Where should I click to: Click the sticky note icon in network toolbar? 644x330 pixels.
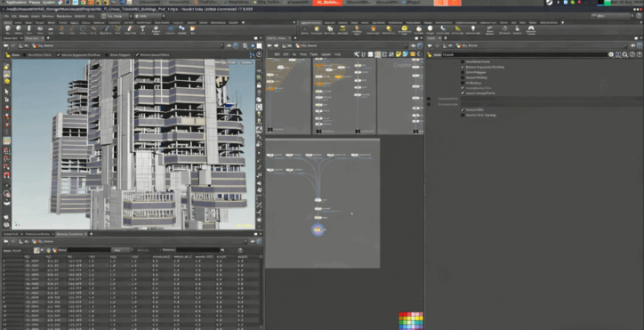(x=398, y=54)
